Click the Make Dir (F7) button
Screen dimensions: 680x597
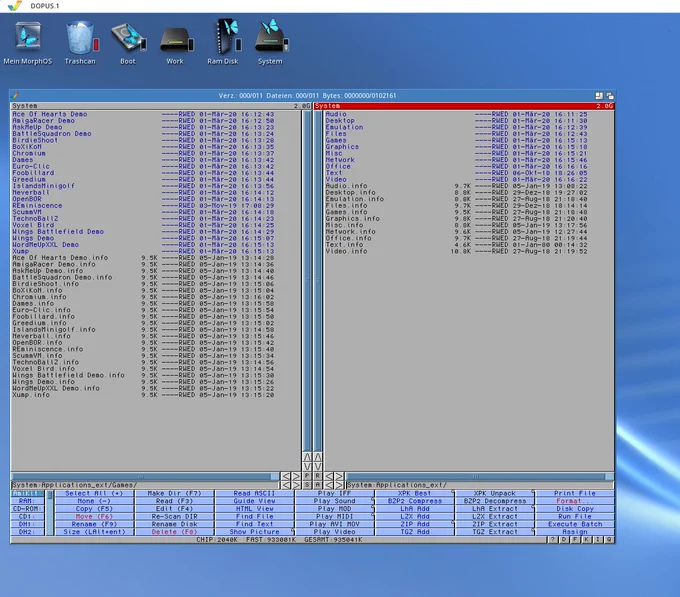pos(175,493)
